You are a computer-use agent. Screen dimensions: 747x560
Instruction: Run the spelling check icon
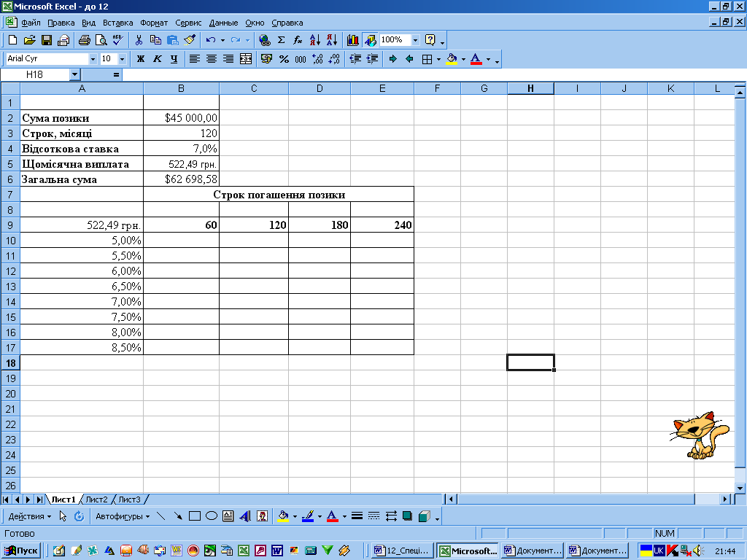point(117,40)
